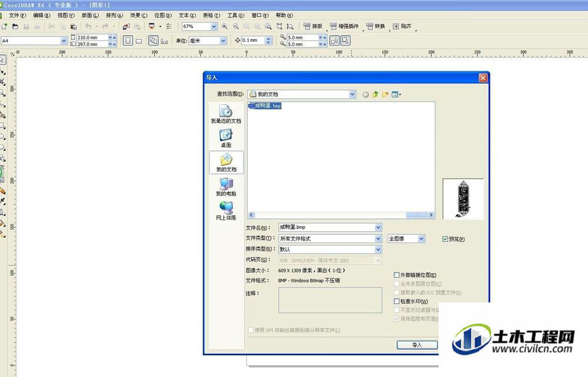Click the 文件名 text field
The height and width of the screenshot is (377, 588).
(x=326, y=227)
